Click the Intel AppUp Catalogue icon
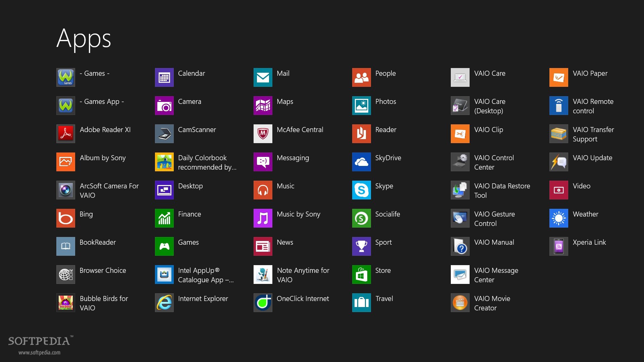Screen dimensions: 644x362 tap(164, 275)
